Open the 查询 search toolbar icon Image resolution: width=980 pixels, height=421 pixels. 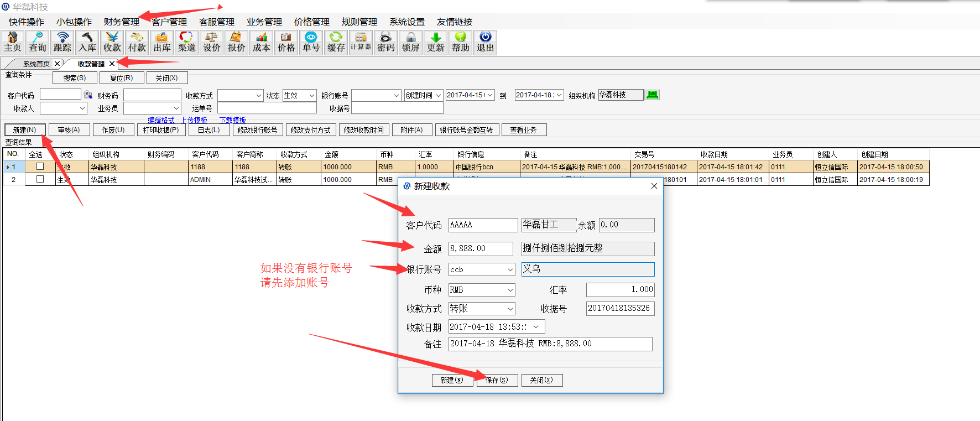[x=38, y=42]
